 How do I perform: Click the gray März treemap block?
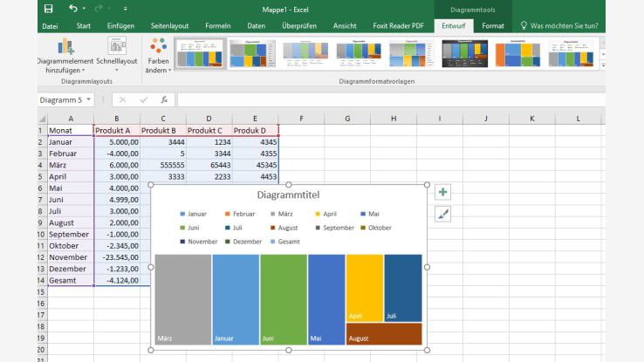click(x=182, y=299)
